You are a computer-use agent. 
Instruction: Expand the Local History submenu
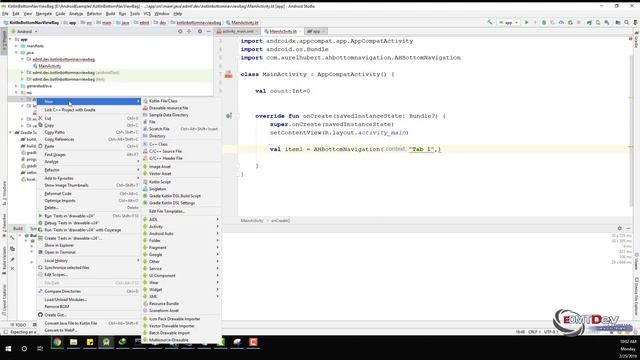89,260
